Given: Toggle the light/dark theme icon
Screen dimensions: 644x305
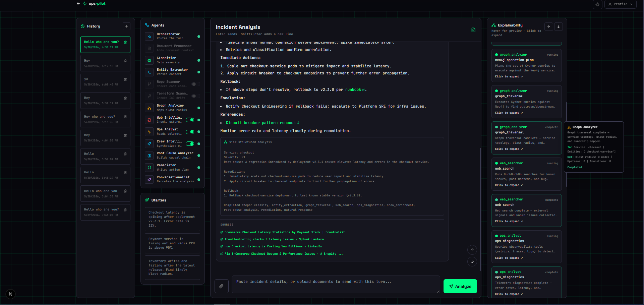Looking at the screenshot, I should coord(597,4).
